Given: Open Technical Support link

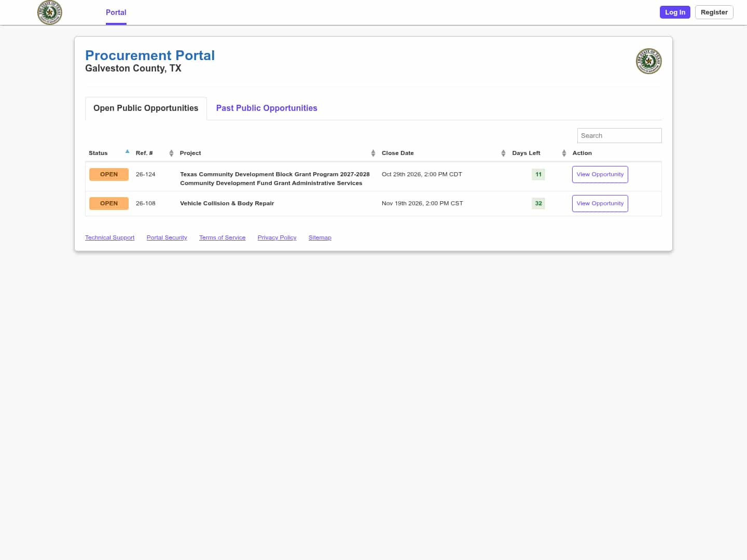Looking at the screenshot, I should 110,238.
